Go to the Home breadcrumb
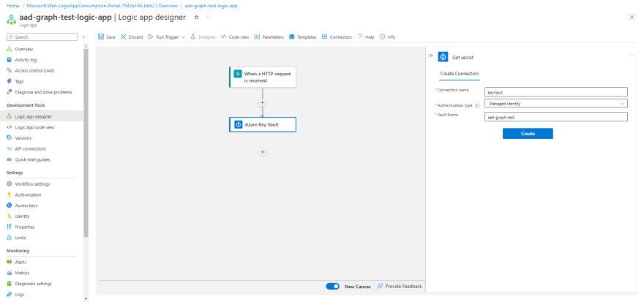The image size is (644, 302). [13, 6]
